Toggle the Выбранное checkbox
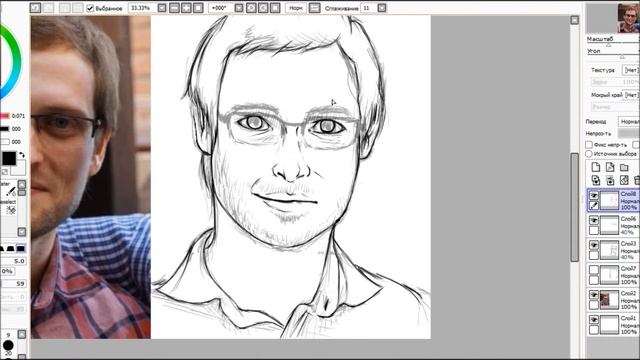 pos(90,8)
